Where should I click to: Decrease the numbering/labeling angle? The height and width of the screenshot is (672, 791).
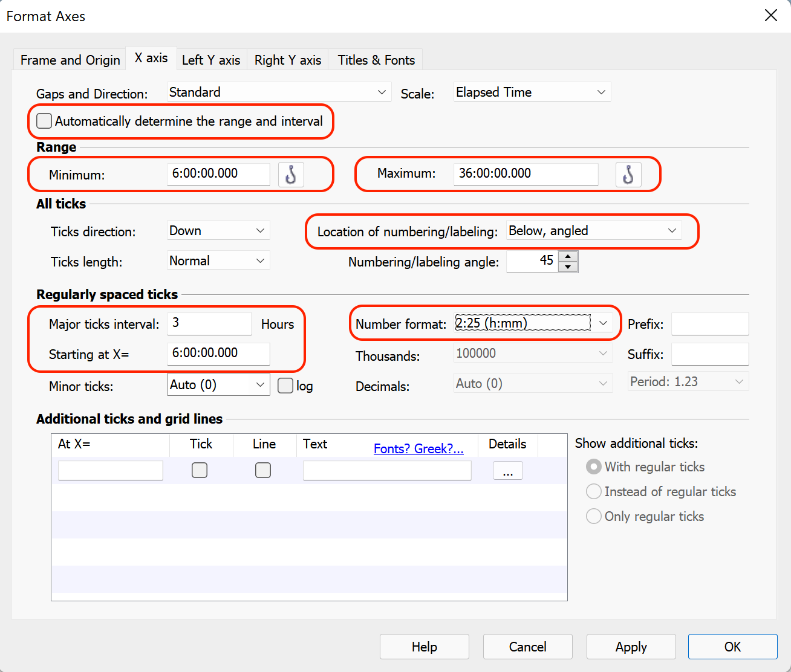568,267
